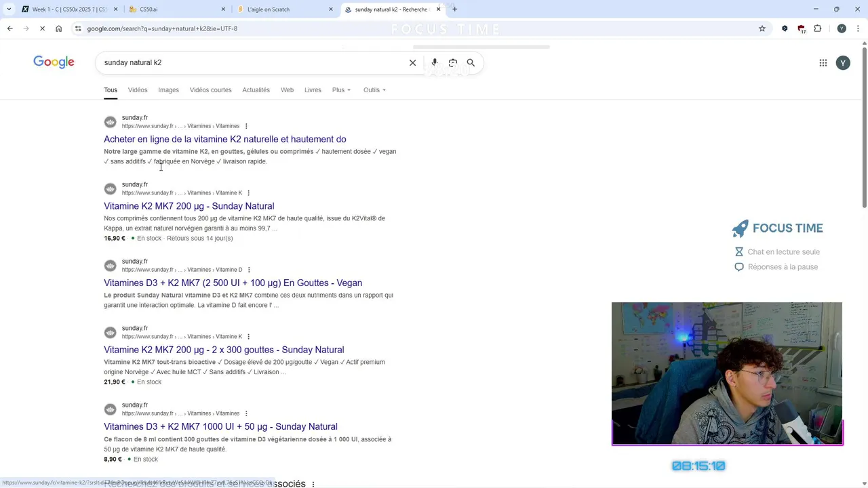Click the search query input field
The image size is (868, 488).
251,62
